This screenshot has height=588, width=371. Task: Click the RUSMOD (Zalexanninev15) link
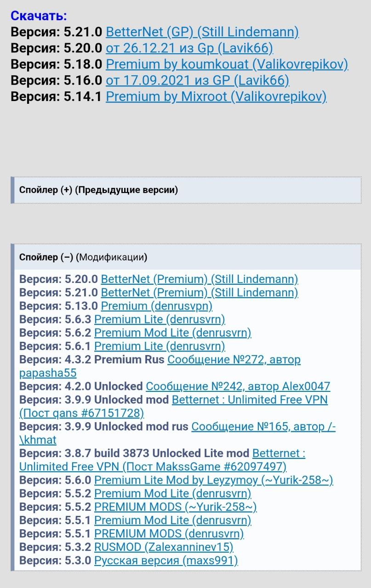click(163, 547)
